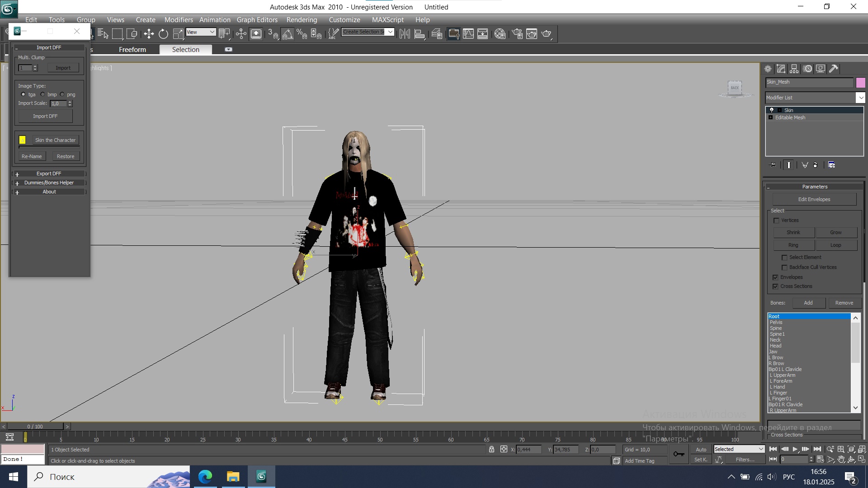Click the Skin the Character button
The image size is (868, 488).
pos(55,140)
